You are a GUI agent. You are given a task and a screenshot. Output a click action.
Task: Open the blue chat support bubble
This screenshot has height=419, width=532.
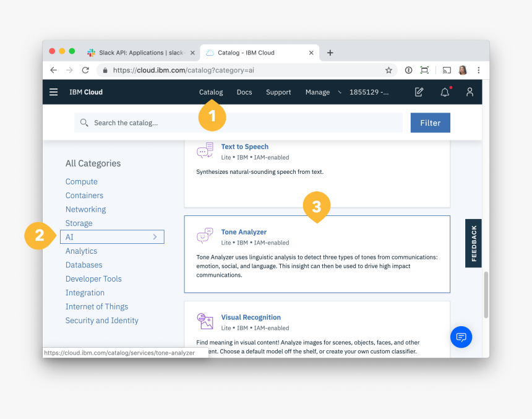[x=461, y=337]
